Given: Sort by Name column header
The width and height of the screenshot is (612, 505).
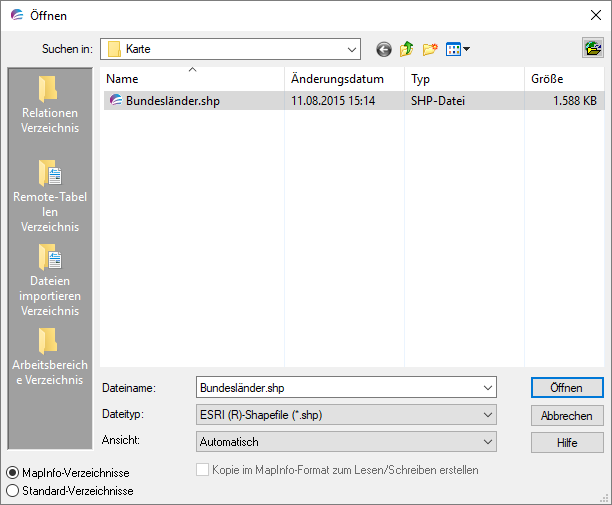Looking at the screenshot, I should 193,79.
